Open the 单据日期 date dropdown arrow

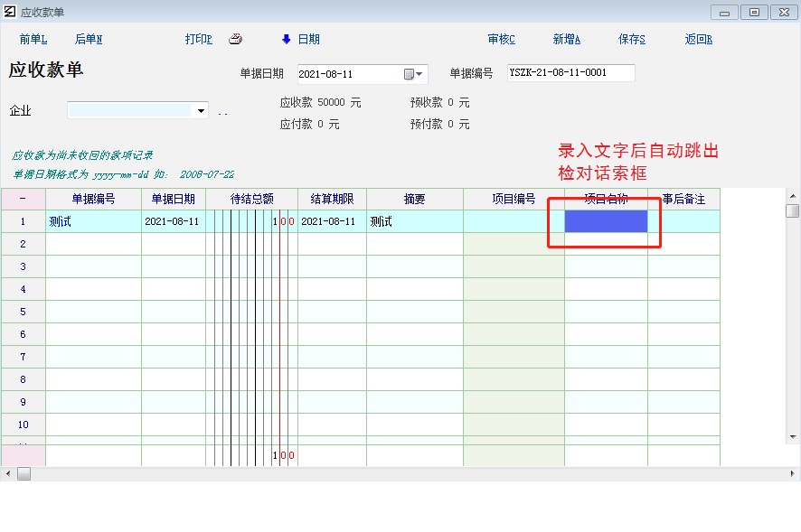point(419,74)
